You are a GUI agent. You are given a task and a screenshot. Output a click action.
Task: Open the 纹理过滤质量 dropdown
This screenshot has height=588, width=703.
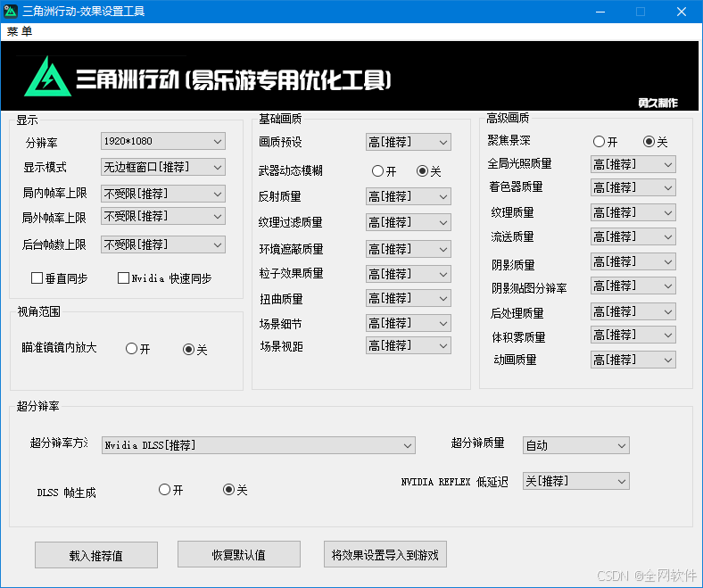409,222
